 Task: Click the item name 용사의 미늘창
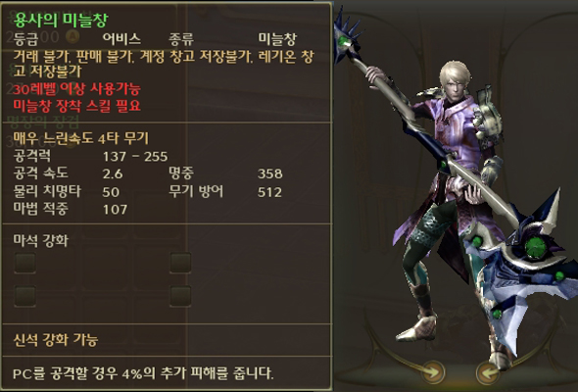(x=61, y=20)
